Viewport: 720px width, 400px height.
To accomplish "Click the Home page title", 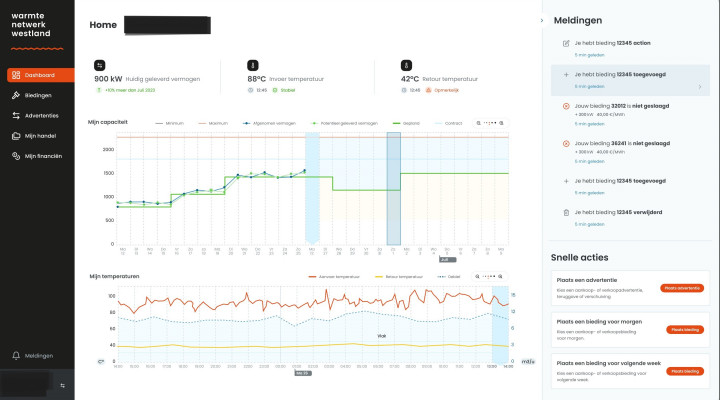I will [103, 25].
